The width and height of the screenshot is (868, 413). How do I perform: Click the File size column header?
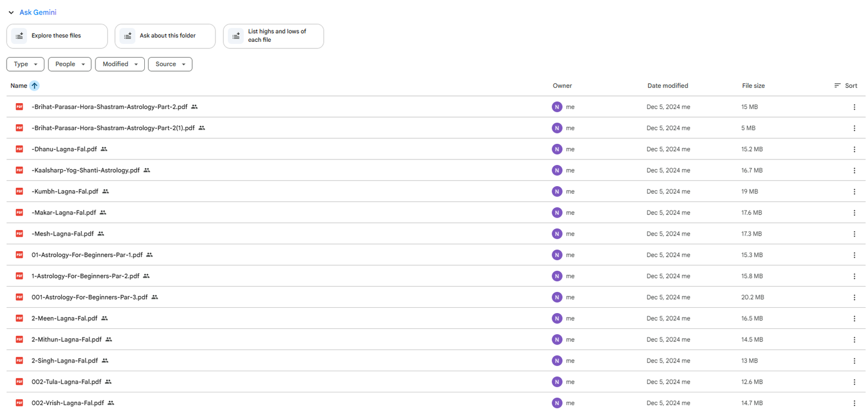pos(753,86)
